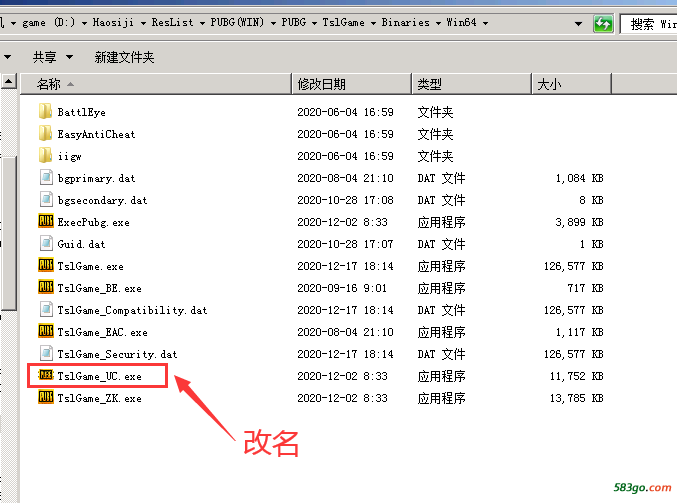This screenshot has width=677, height=503.
Task: Select the file name TslGame_Security.dat
Action: pos(117,354)
